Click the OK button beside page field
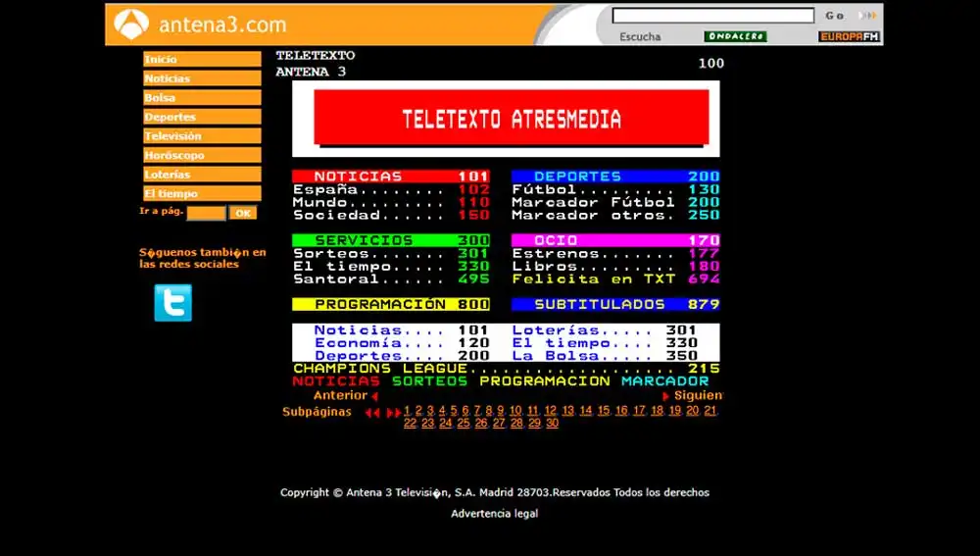Image resolution: width=980 pixels, height=556 pixels. [x=243, y=213]
